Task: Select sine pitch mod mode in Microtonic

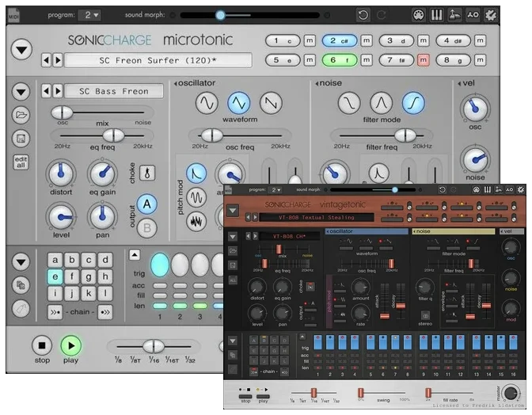Action: pos(196,197)
